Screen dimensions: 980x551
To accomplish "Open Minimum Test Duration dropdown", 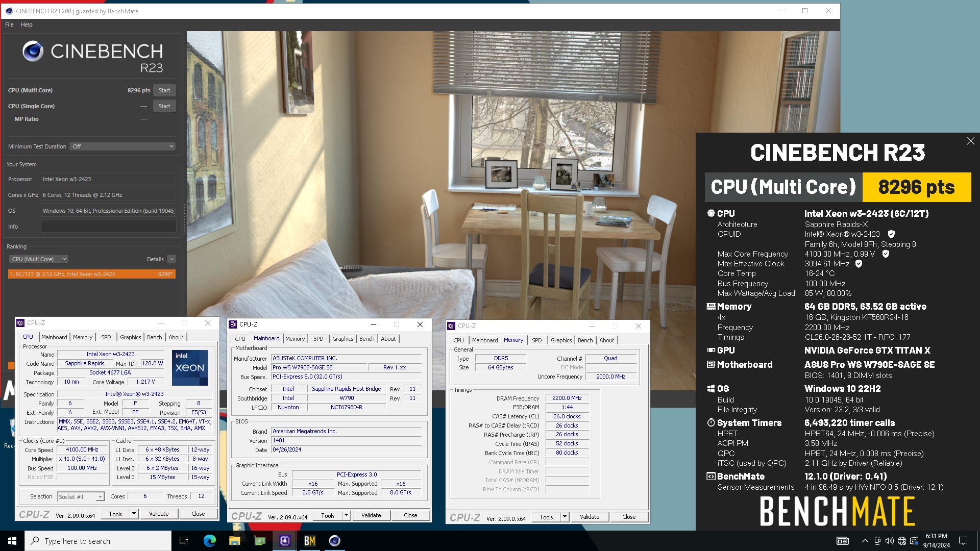I will pyautogui.click(x=122, y=146).
